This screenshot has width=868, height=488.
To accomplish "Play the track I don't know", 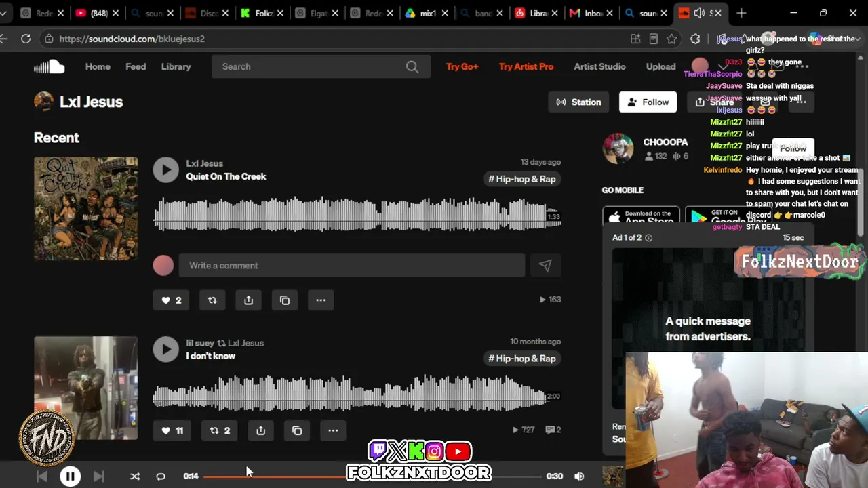I will tap(165, 349).
